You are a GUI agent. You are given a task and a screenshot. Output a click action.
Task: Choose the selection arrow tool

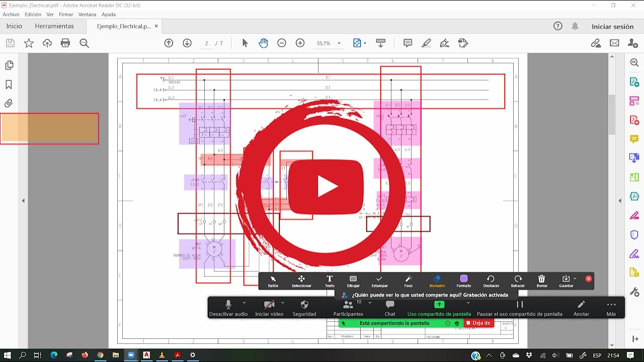click(245, 43)
